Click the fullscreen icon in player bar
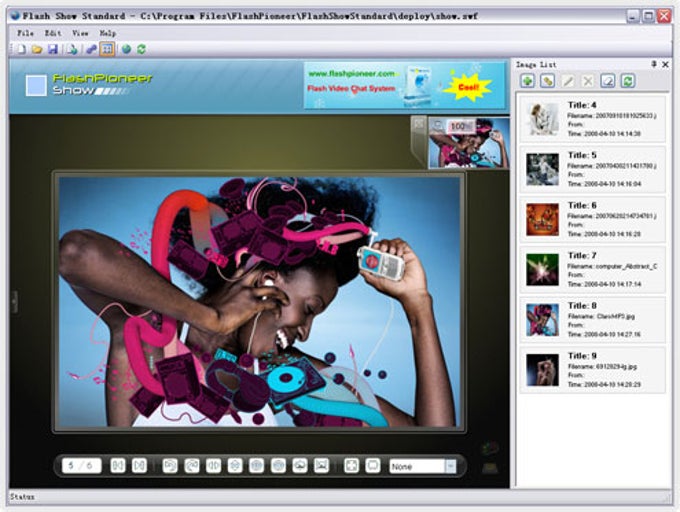Screen dimensions: 680x512 click(x=352, y=465)
